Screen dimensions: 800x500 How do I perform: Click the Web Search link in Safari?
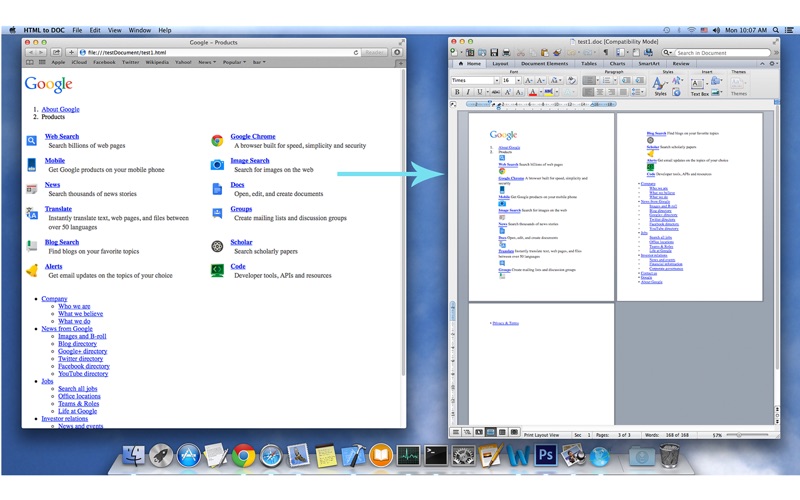[x=62, y=136]
